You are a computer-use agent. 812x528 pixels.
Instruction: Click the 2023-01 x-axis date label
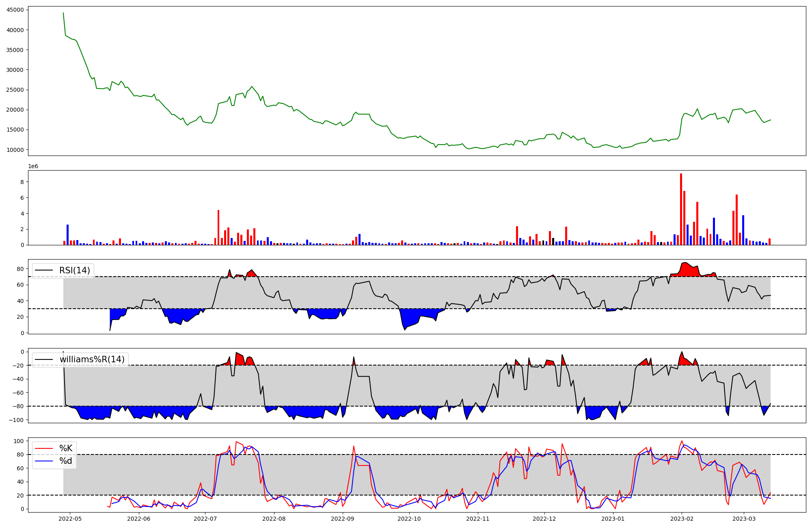point(613,519)
